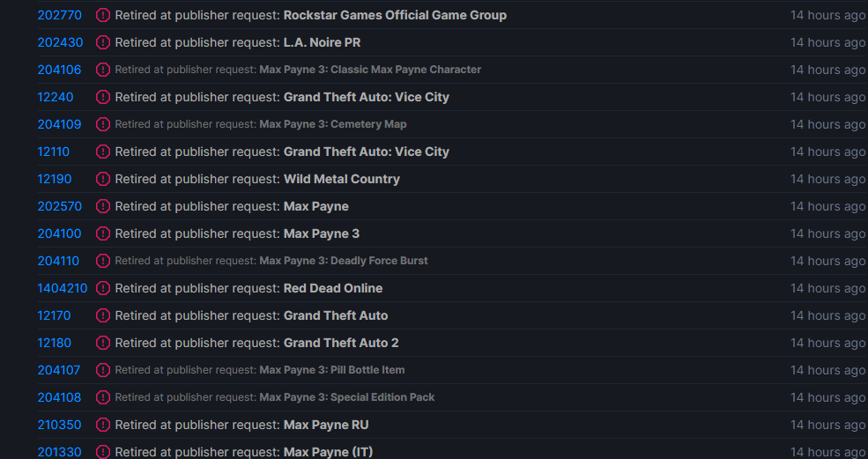
Task: Go to app ID 204100 page
Action: (59, 233)
